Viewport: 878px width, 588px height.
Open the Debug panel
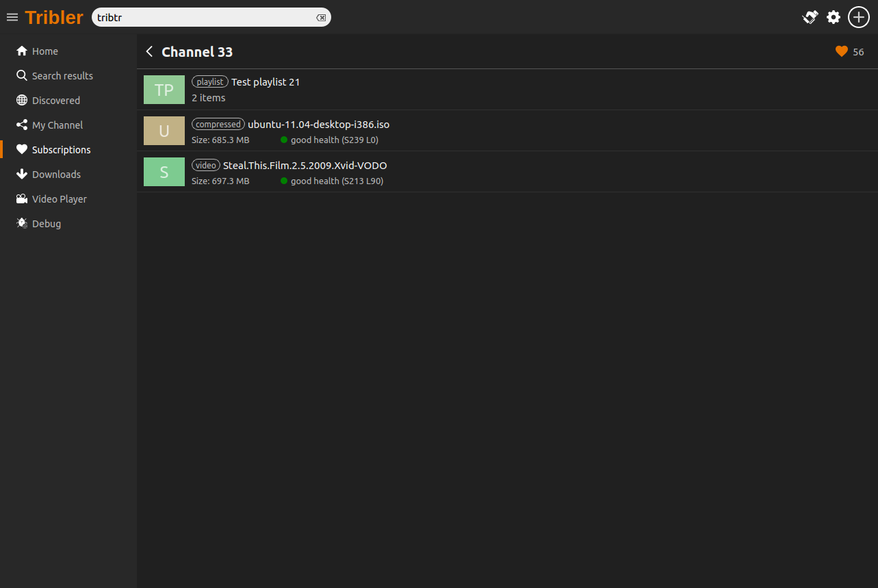(47, 224)
